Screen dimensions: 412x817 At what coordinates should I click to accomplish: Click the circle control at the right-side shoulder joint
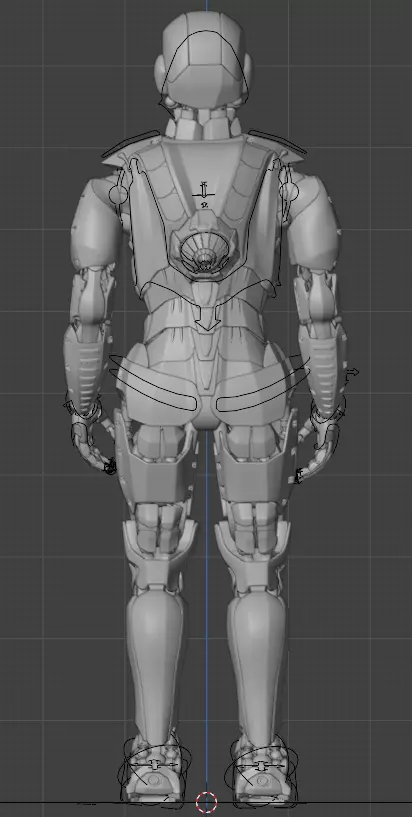[x=289, y=192]
